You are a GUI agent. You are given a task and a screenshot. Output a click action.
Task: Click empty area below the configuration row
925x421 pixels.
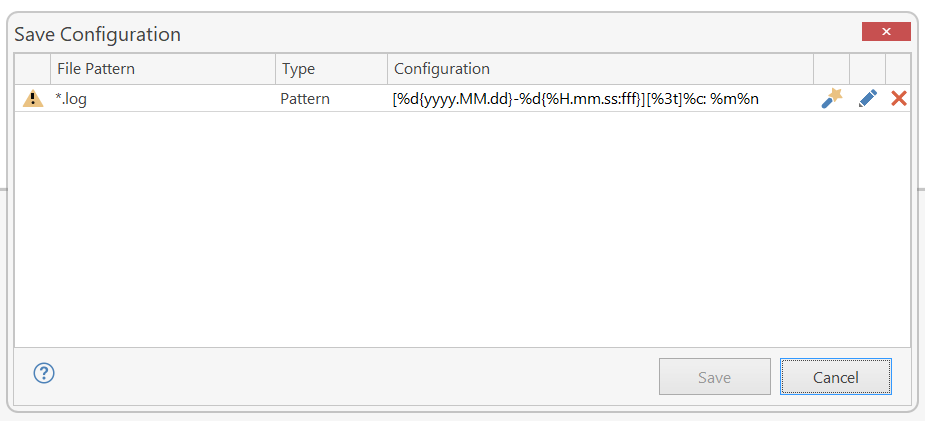(x=462, y=229)
